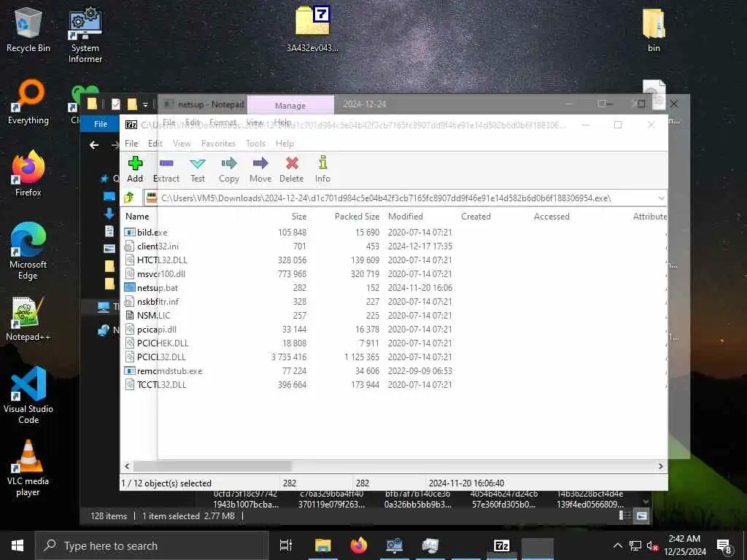Click the taskbar search box

pos(152,545)
